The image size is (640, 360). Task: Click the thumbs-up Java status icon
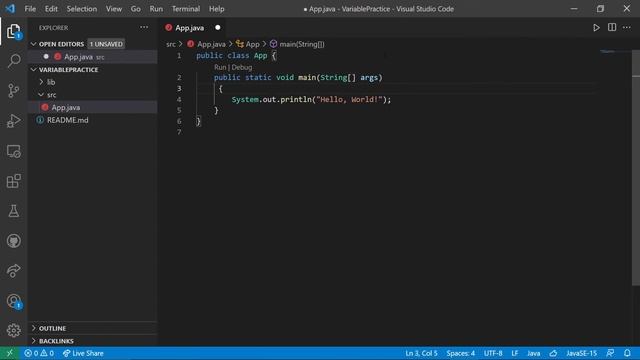pyautogui.click(x=553, y=353)
